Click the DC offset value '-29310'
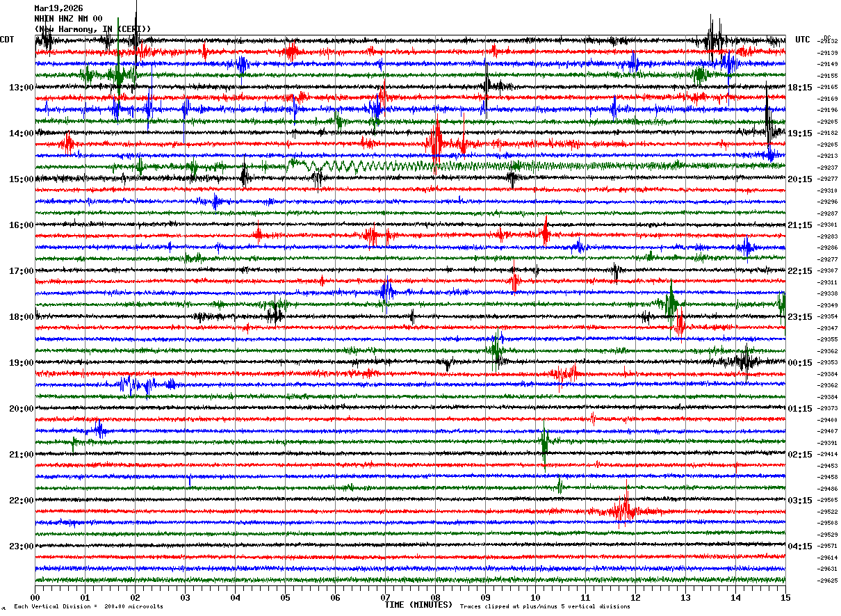Viewport: 841px width, 616px height. (x=828, y=191)
